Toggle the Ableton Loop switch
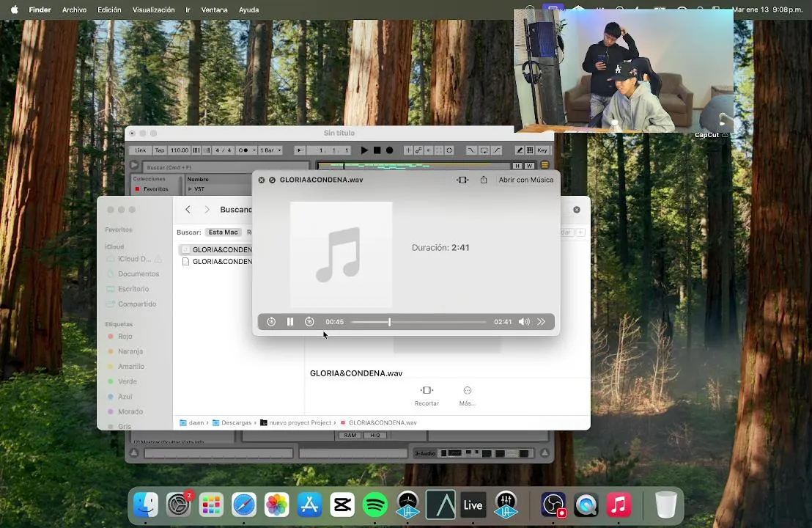The width and height of the screenshot is (812, 528). point(484,150)
